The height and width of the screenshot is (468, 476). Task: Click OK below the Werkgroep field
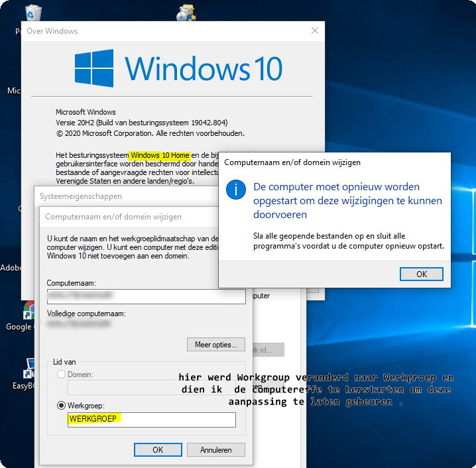coord(157,449)
